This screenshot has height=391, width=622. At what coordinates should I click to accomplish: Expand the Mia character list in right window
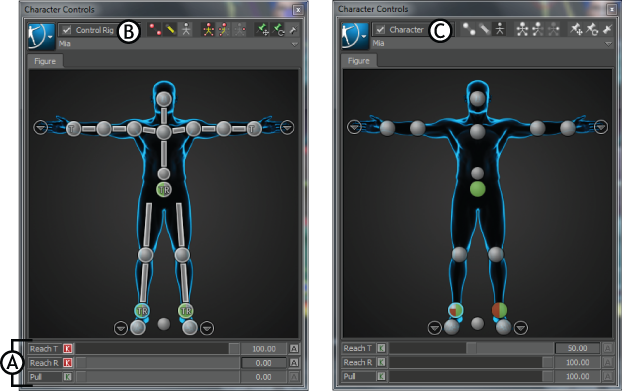(608, 44)
